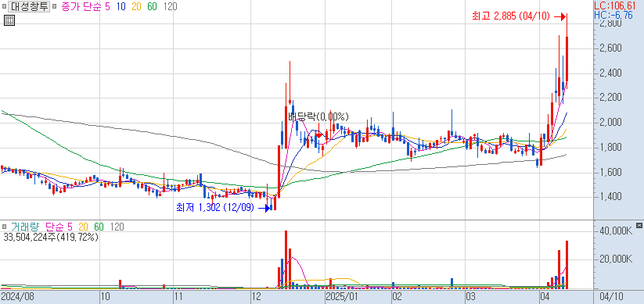Viewport: 644px width, 304px height.
Task: Click the 10 month date axis label
Action: pos(106,296)
